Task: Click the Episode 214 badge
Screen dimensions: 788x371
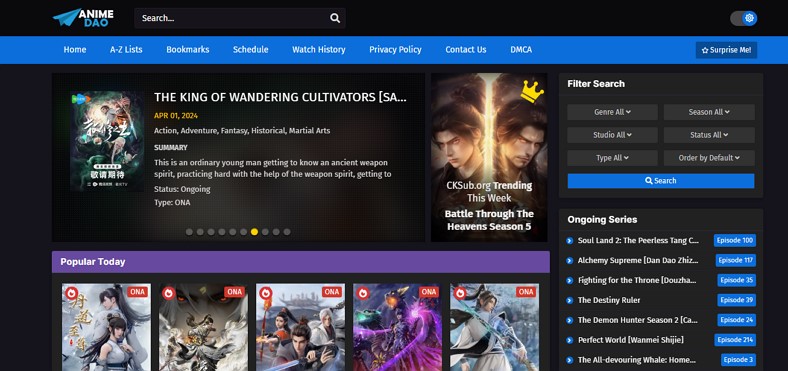Action: pos(735,340)
